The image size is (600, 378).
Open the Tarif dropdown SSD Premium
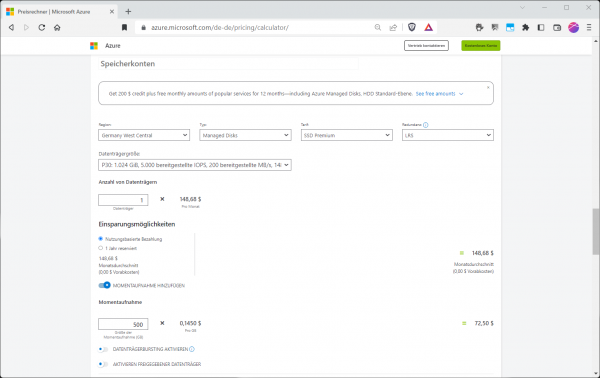point(346,135)
